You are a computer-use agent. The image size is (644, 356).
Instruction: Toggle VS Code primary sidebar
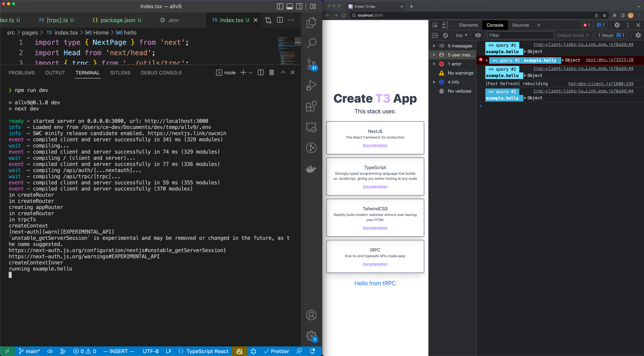click(x=280, y=7)
